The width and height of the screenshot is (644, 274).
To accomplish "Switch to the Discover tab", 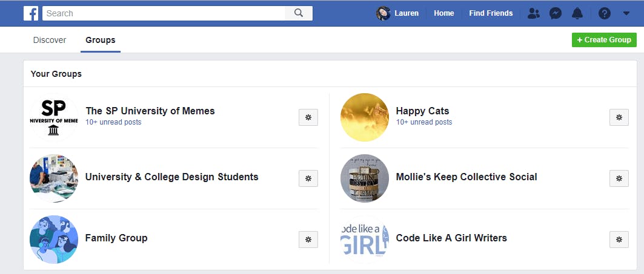I will coord(50,40).
